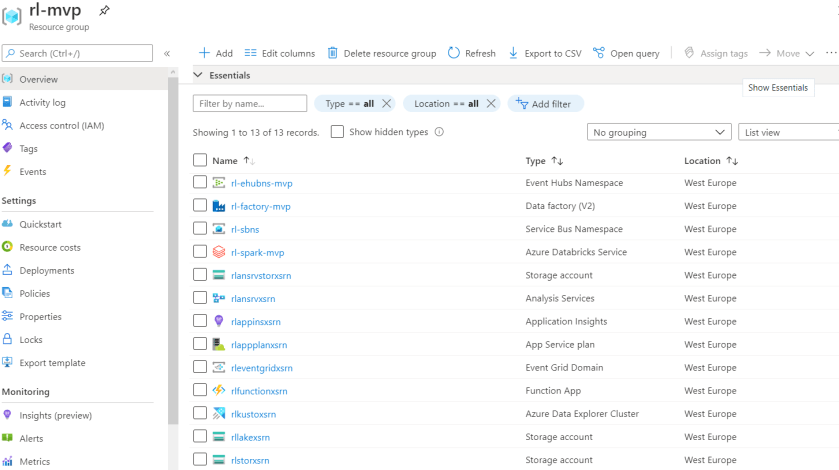Check the select-all checkbox in Name header

point(200,161)
